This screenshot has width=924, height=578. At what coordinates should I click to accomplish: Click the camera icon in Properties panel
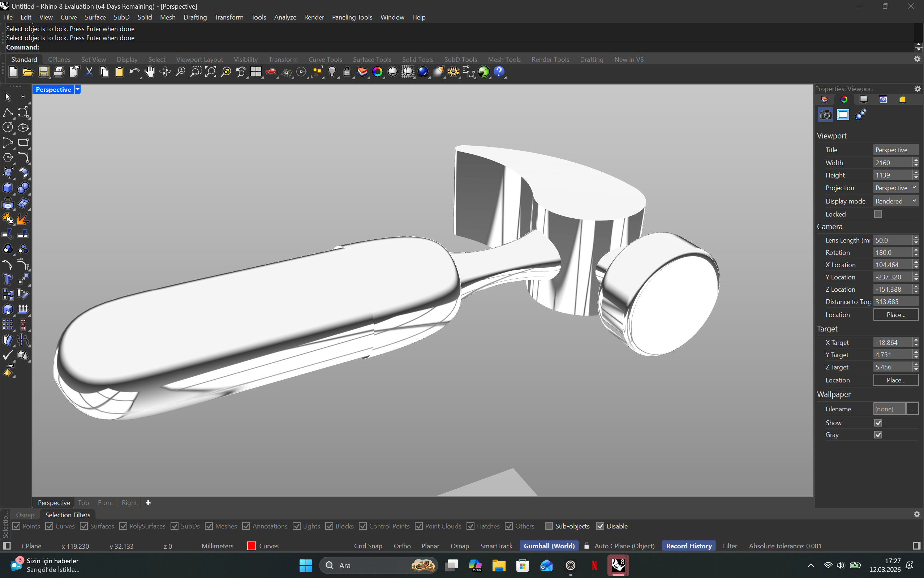coord(825,115)
